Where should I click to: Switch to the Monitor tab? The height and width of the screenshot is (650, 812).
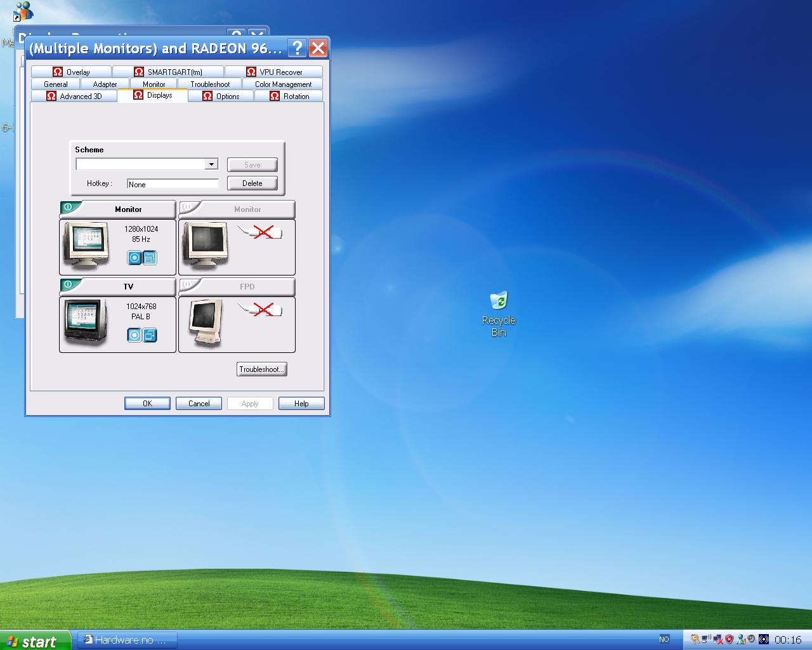pos(154,84)
